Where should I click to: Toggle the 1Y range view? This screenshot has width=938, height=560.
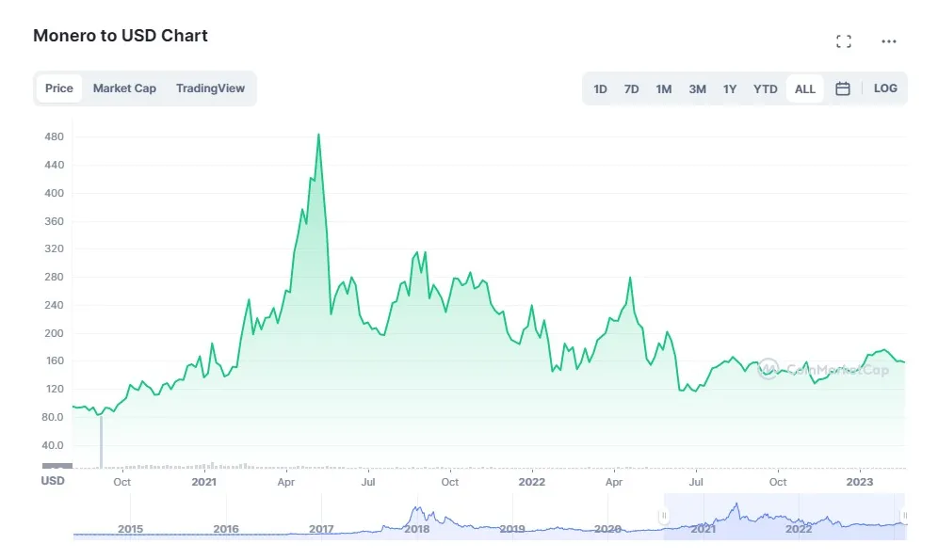click(x=730, y=88)
